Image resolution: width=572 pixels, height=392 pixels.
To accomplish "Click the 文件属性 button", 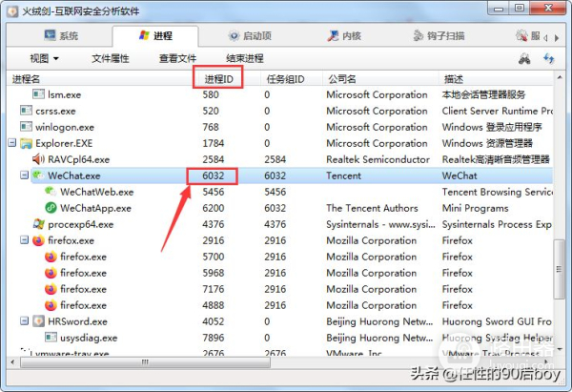I will pyautogui.click(x=111, y=58).
